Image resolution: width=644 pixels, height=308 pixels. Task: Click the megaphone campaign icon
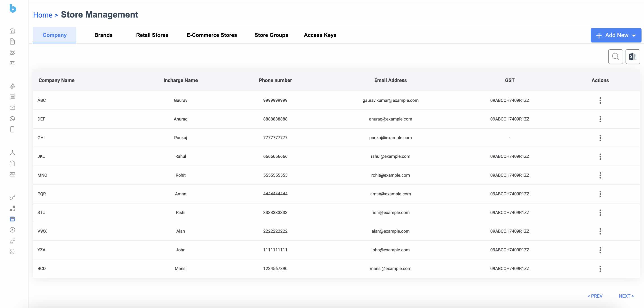click(12, 86)
